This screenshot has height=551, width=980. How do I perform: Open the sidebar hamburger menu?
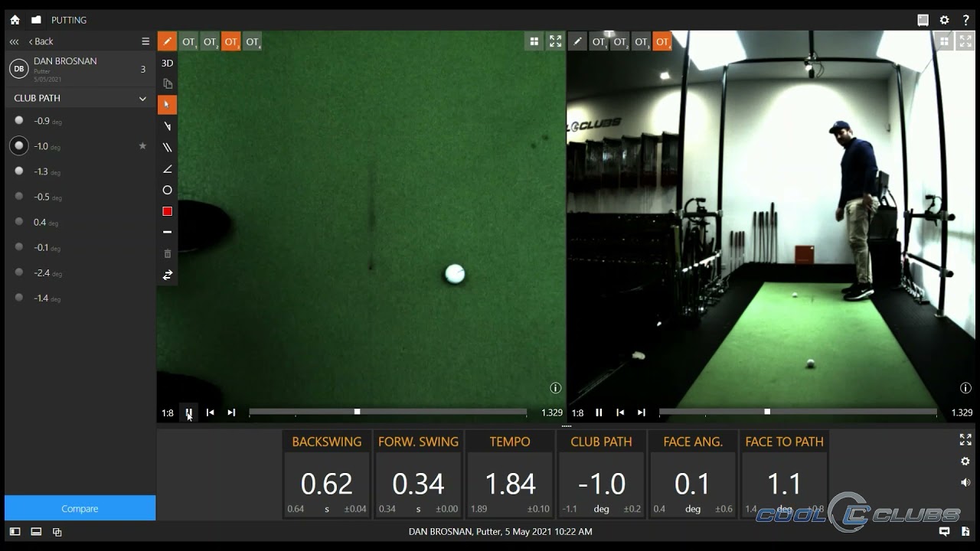[x=145, y=41]
